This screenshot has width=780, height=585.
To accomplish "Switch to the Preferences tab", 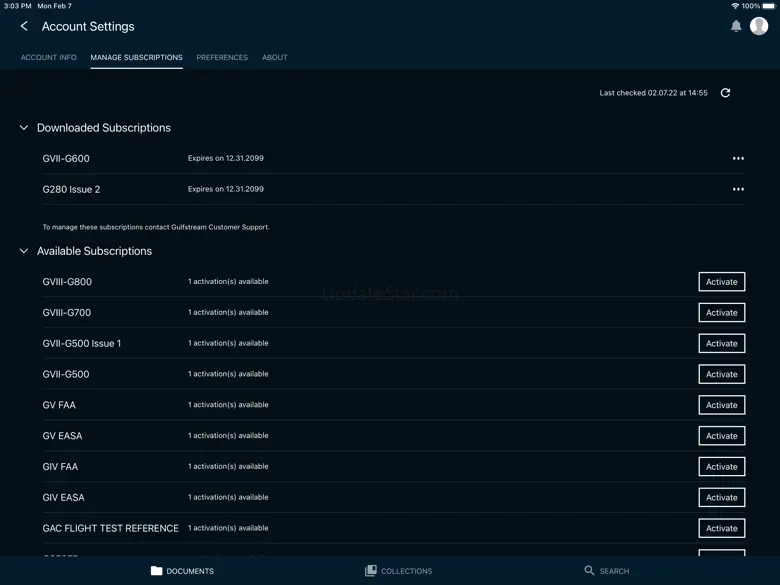I will coord(222,57).
